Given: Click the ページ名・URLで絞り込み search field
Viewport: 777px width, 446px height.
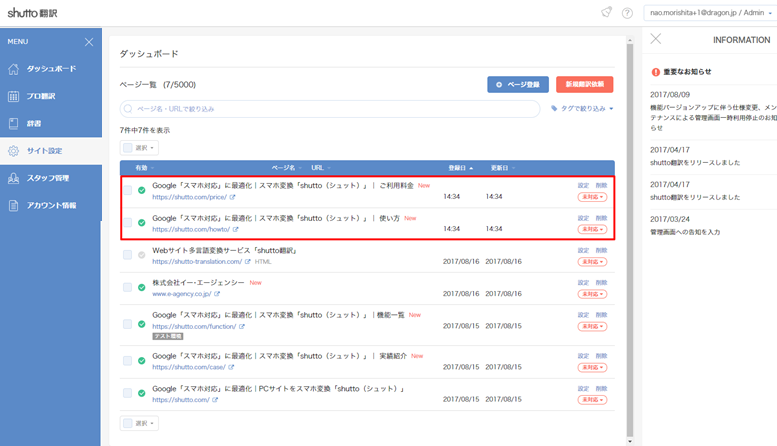Looking at the screenshot, I should 330,109.
